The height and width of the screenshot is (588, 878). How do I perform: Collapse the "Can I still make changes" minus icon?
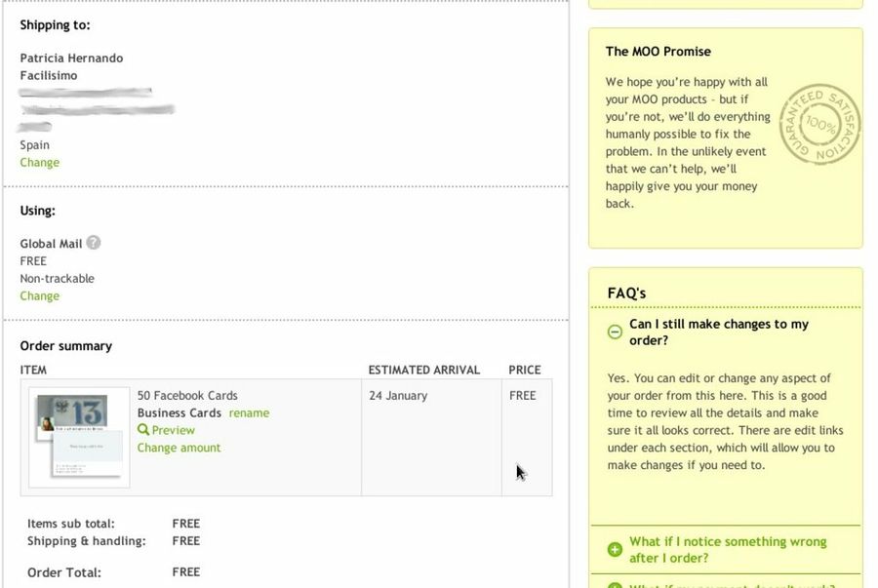click(x=615, y=332)
